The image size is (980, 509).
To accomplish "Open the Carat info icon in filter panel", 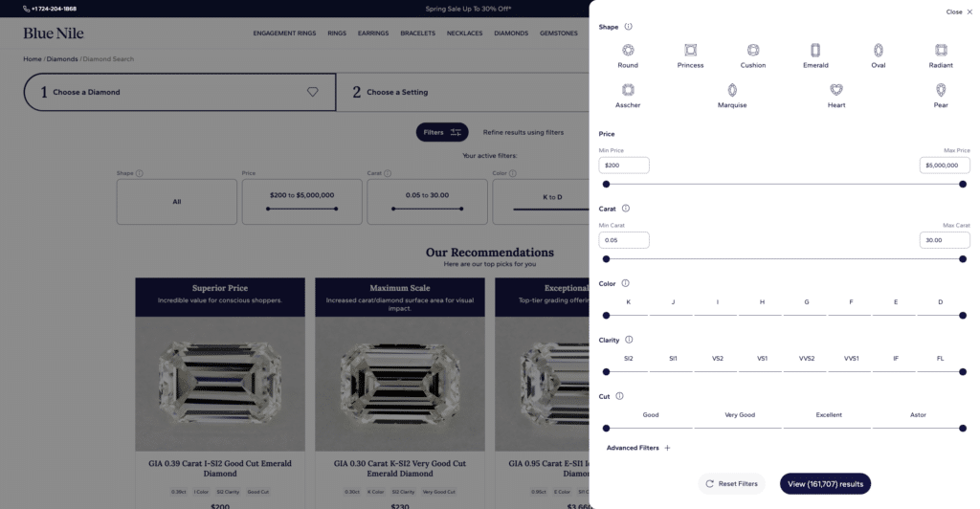I will (x=626, y=208).
